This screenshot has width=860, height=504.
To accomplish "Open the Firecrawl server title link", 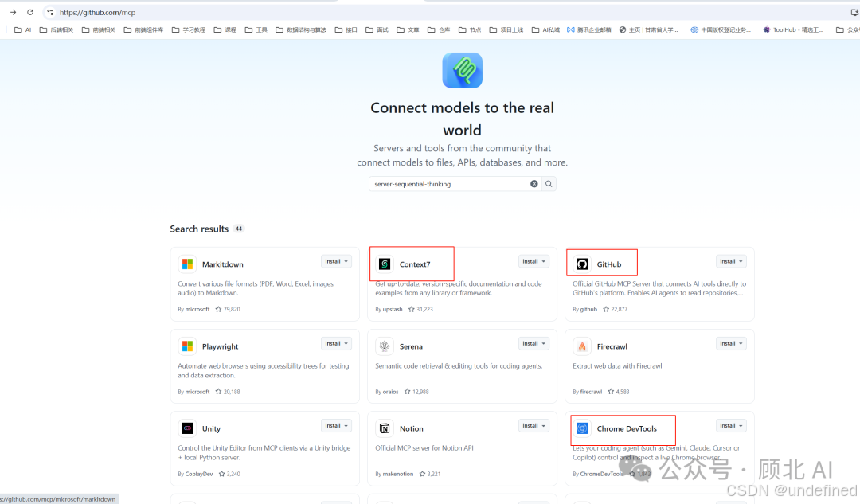I will click(x=612, y=346).
